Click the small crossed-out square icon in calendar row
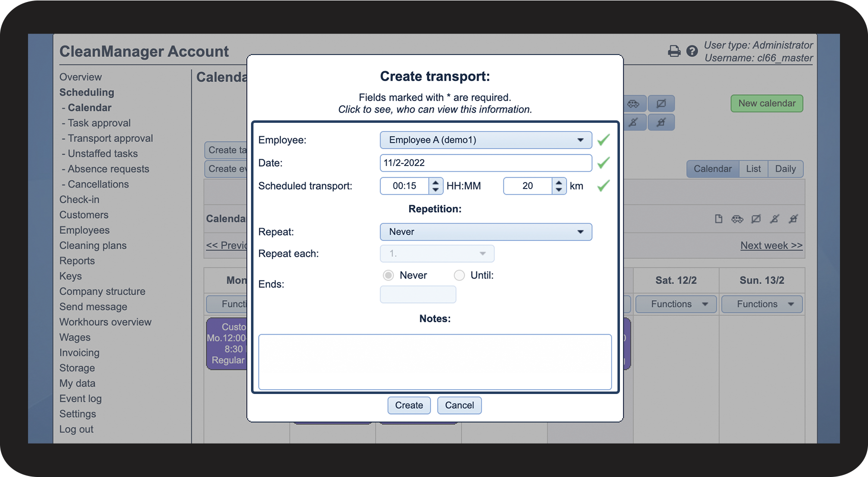 [756, 219]
